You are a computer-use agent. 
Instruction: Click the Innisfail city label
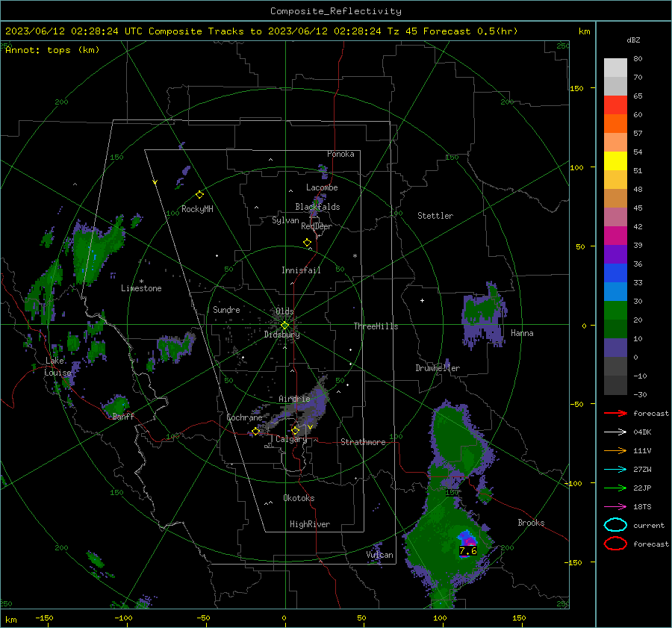[301, 270]
